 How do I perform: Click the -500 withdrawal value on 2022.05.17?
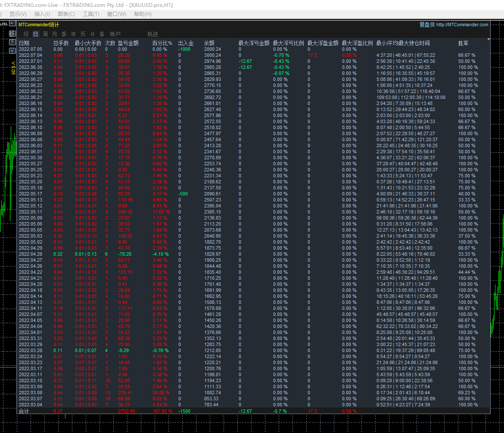pyautogui.click(x=183, y=194)
